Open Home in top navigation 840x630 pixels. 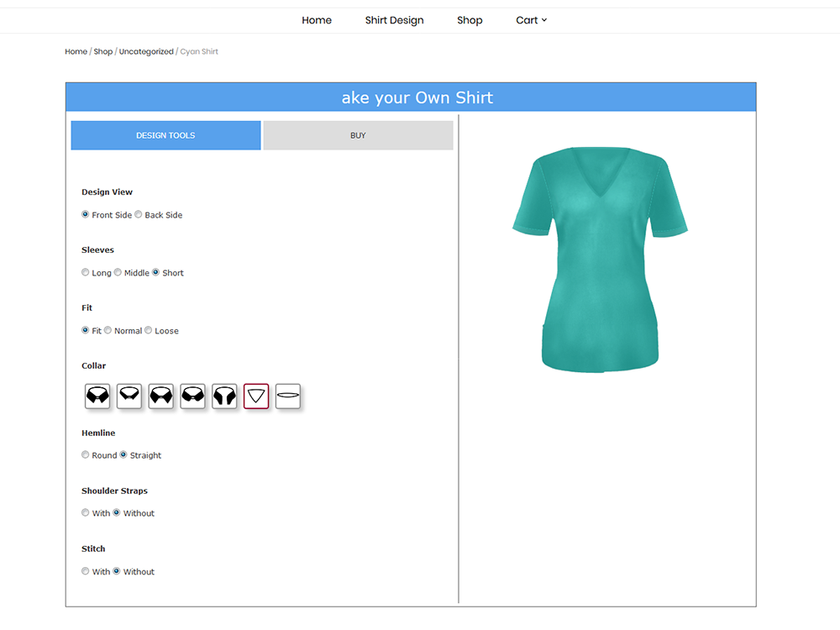coord(317,20)
